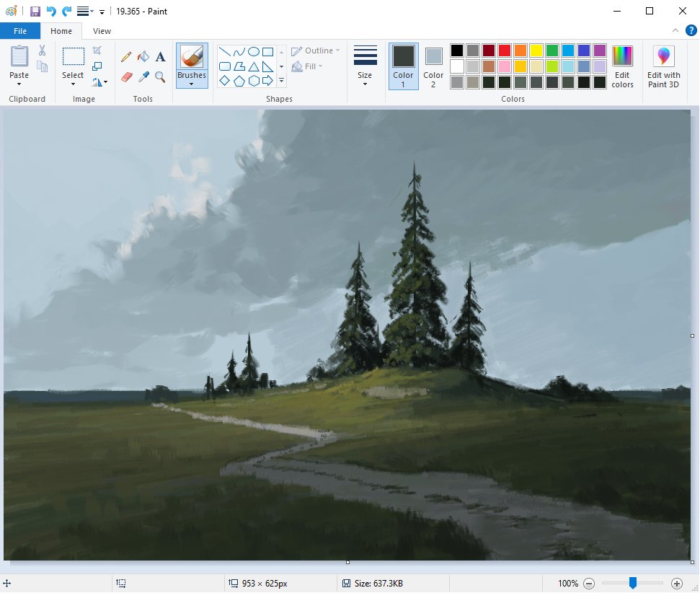Open the File menu

(20, 31)
